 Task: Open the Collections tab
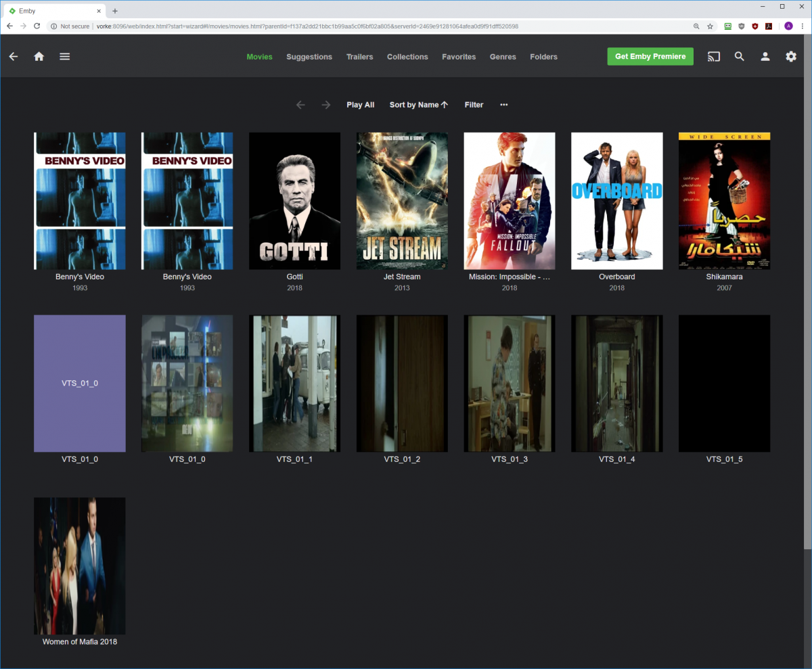point(407,57)
